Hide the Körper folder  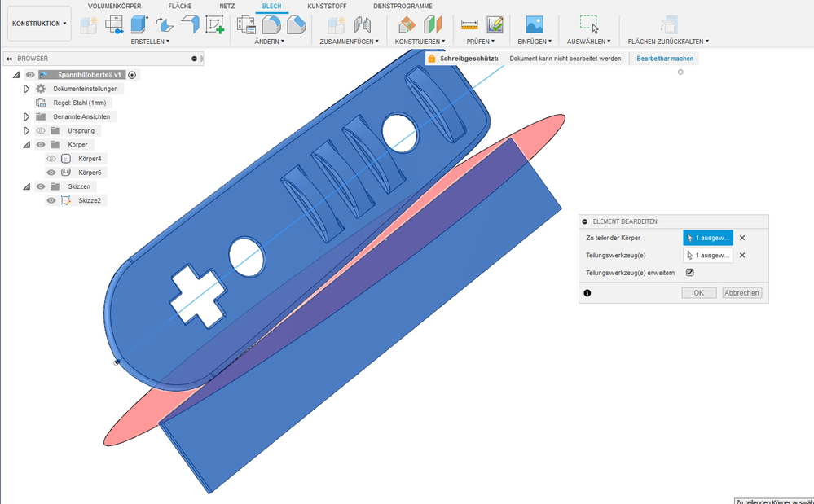[x=41, y=145]
